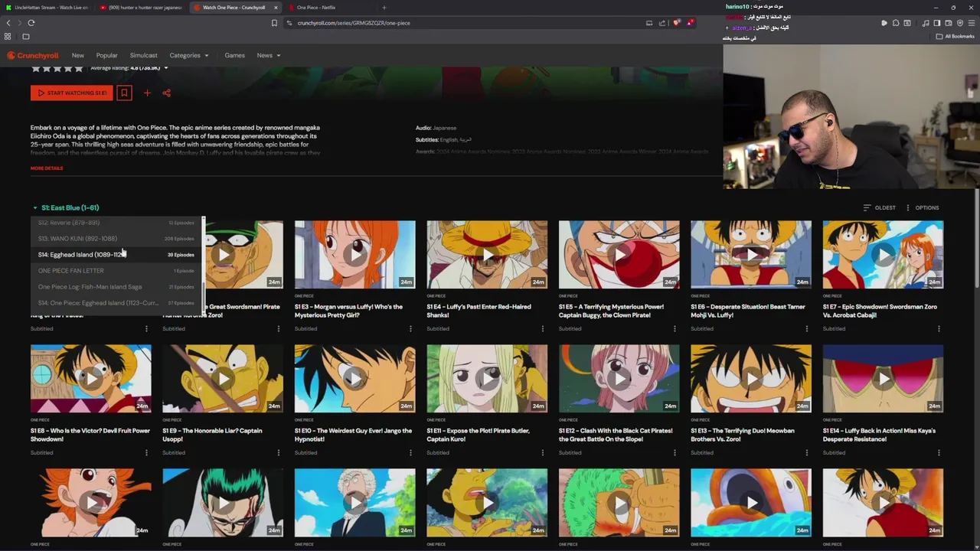The width and height of the screenshot is (980, 551).
Task: Select S12: Reverie (879-891) season
Action: click(x=116, y=223)
